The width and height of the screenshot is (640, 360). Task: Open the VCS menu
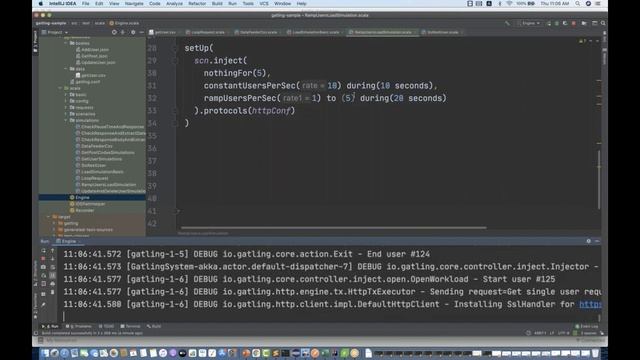coord(264,4)
